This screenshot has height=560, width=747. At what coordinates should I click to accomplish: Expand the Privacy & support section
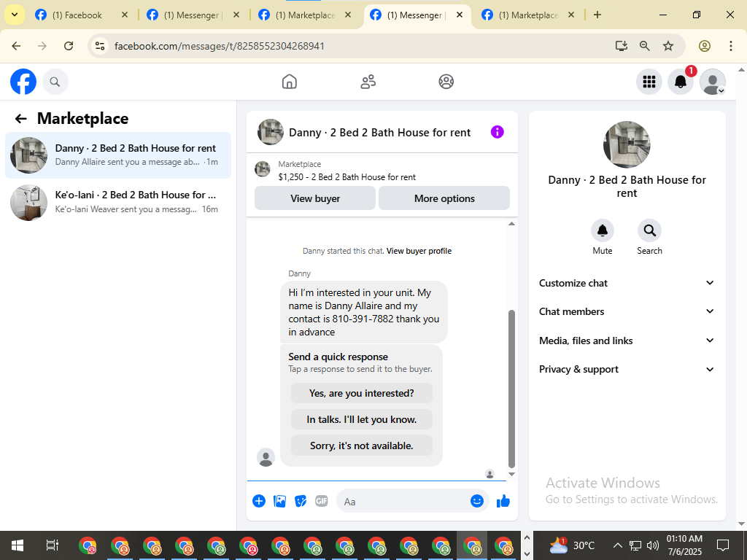(627, 370)
